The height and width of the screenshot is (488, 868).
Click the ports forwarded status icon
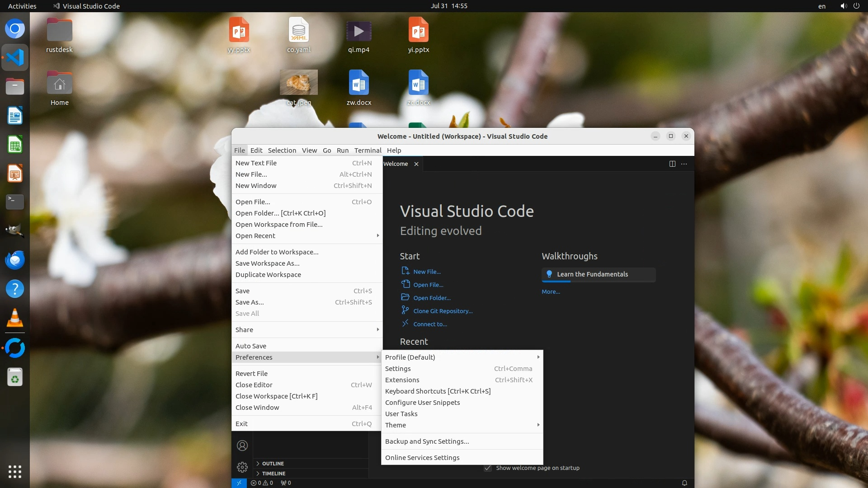(286, 483)
